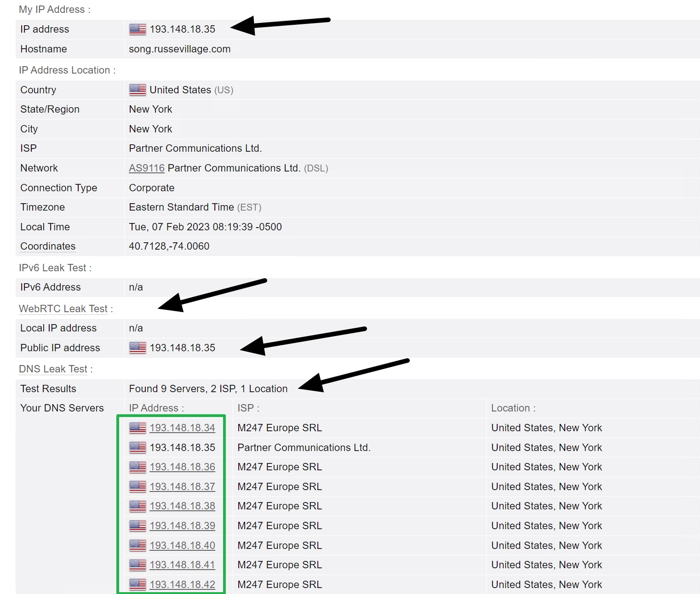The image size is (700, 594).
Task: Select the hostname song.russevillage.com
Action: click(x=179, y=49)
